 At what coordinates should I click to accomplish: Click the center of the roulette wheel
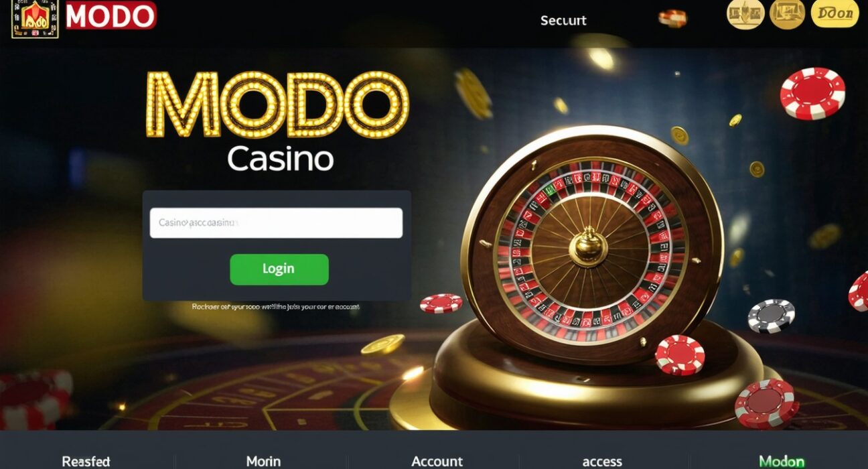[x=588, y=246]
